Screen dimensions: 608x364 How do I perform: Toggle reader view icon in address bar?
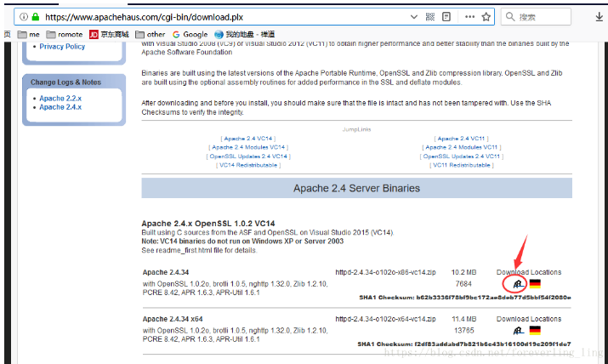[x=446, y=17]
